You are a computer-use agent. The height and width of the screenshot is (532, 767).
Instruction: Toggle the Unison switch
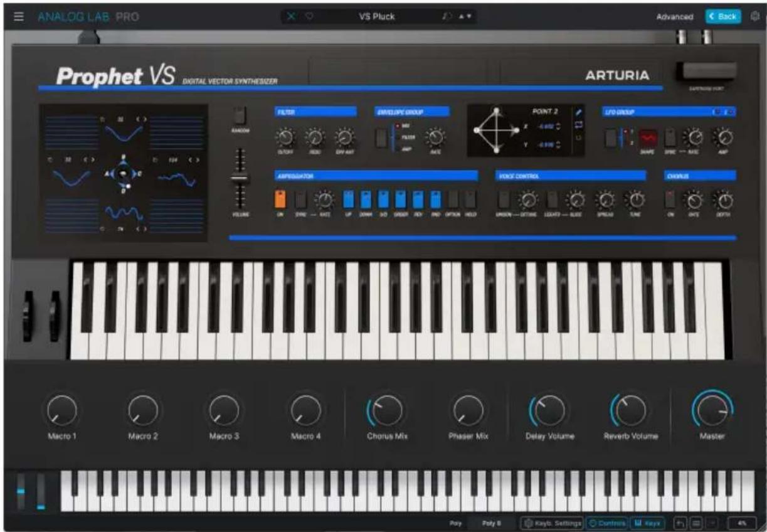coord(504,199)
